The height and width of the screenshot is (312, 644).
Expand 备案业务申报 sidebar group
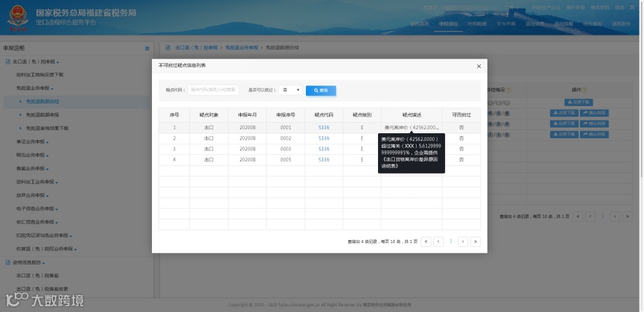click(x=32, y=169)
